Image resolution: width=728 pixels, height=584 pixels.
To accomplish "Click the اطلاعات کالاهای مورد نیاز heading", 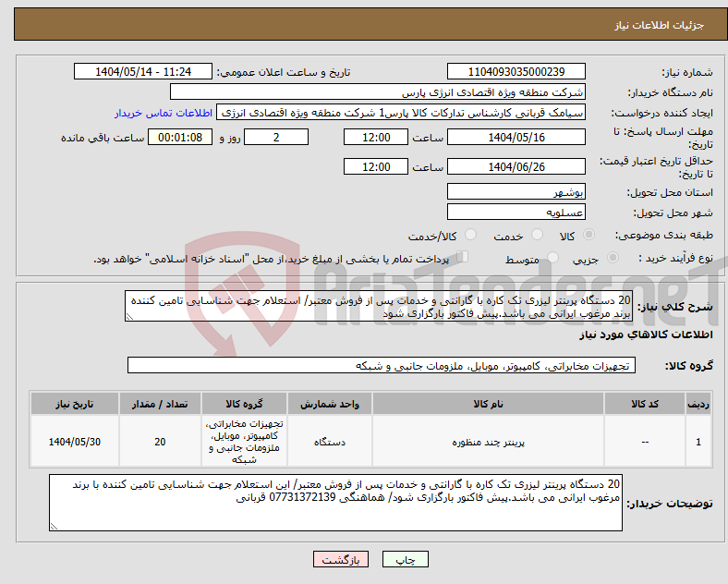I will pos(646,335).
